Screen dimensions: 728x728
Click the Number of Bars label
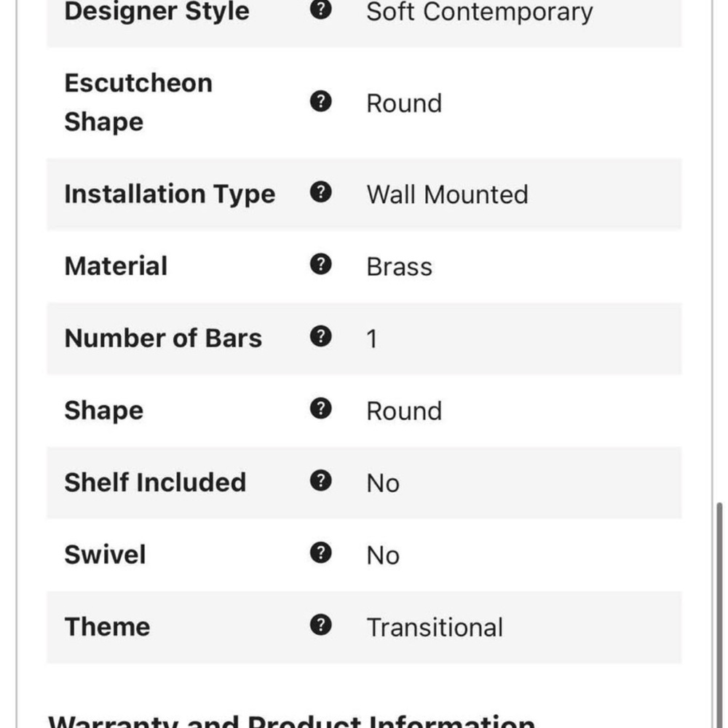pyautogui.click(x=163, y=338)
